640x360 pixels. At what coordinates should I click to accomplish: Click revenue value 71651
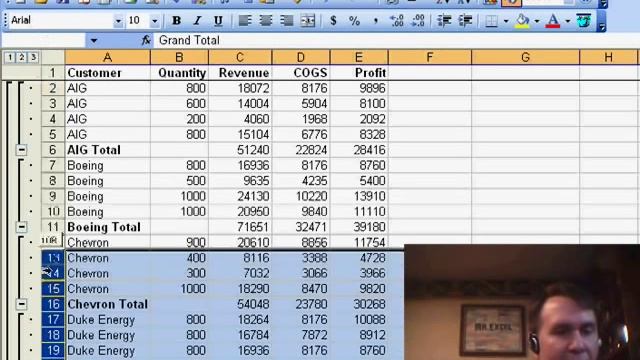point(240,227)
